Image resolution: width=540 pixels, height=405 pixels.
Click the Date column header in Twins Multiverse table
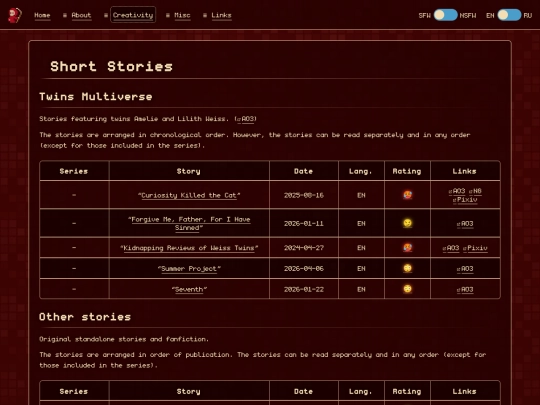303,171
